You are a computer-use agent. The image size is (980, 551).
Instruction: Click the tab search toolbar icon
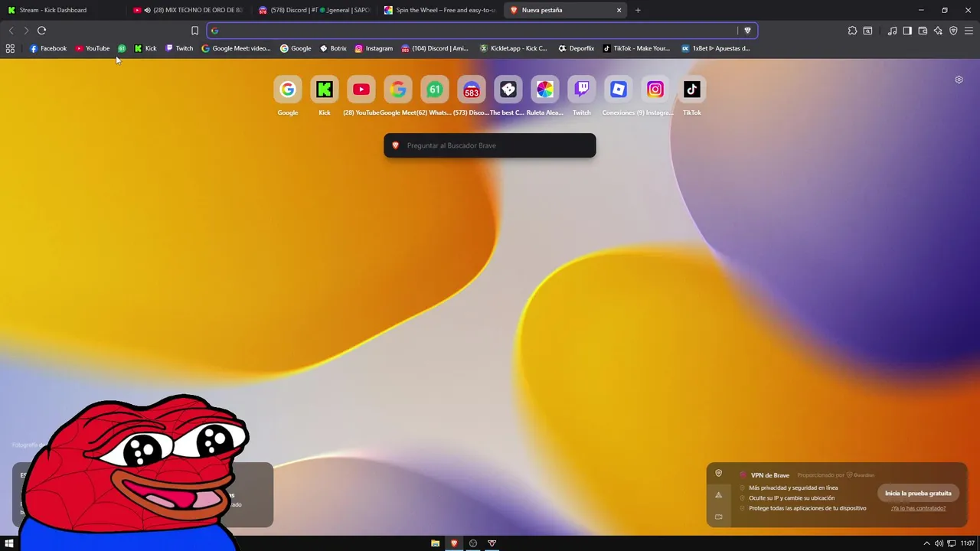867,31
